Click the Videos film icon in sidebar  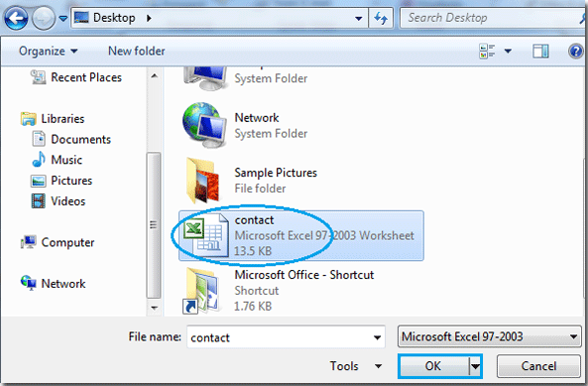39,201
